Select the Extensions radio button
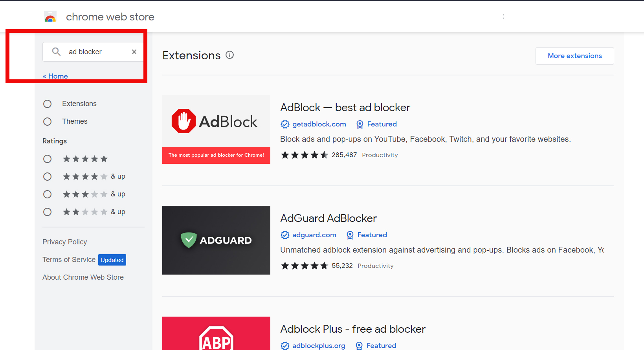644x350 pixels. point(48,104)
